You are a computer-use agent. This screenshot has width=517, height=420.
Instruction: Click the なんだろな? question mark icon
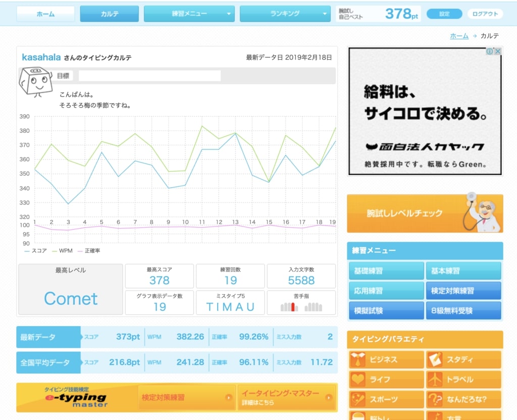coord(435,399)
